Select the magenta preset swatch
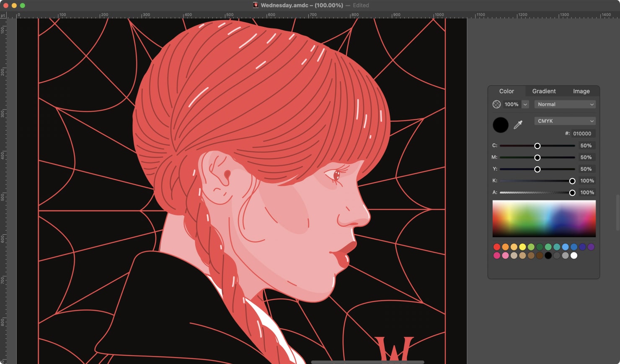 click(497, 255)
